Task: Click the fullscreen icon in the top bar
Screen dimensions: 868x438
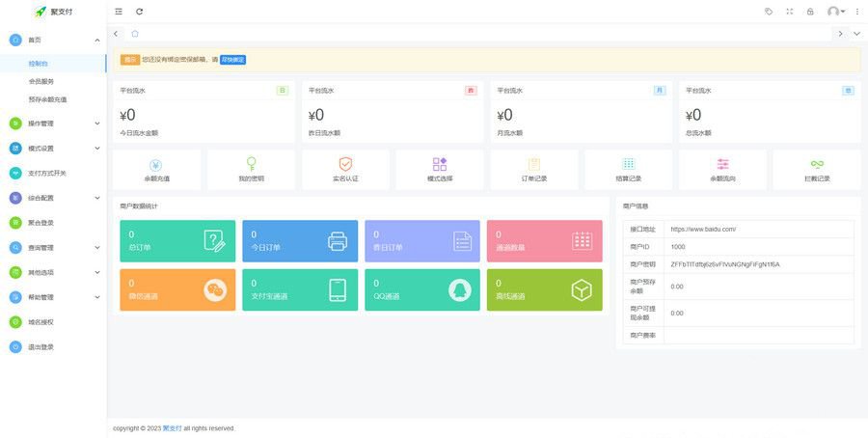Action: tap(790, 12)
